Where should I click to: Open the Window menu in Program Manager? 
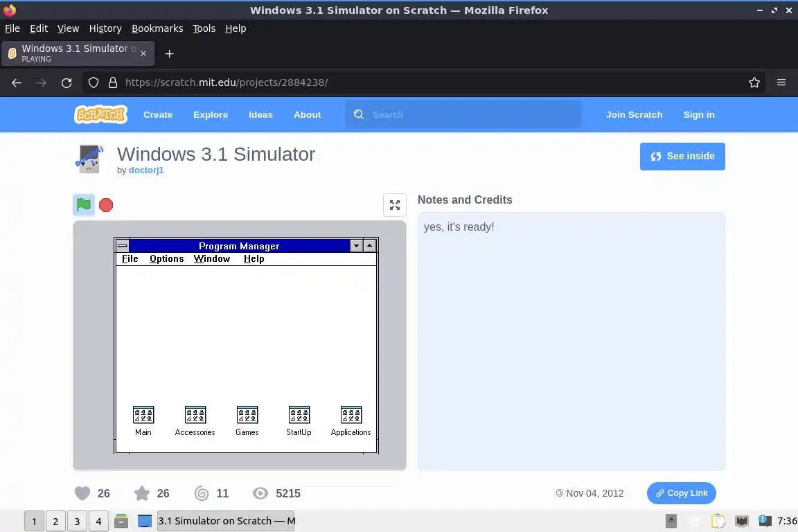tap(212, 258)
